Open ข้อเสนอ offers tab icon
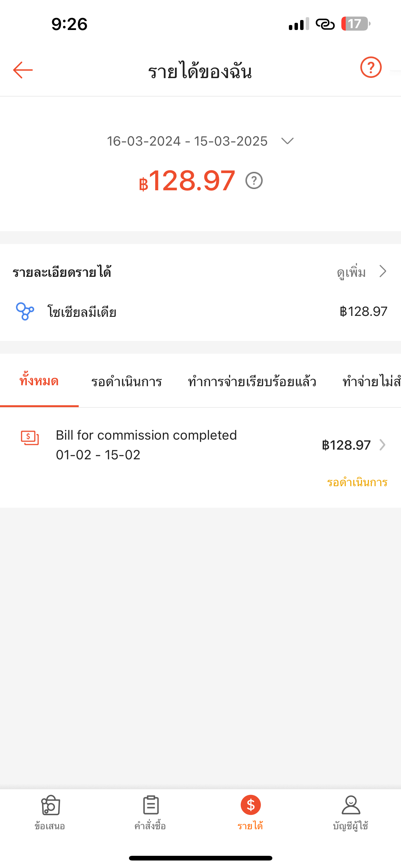 click(x=50, y=805)
